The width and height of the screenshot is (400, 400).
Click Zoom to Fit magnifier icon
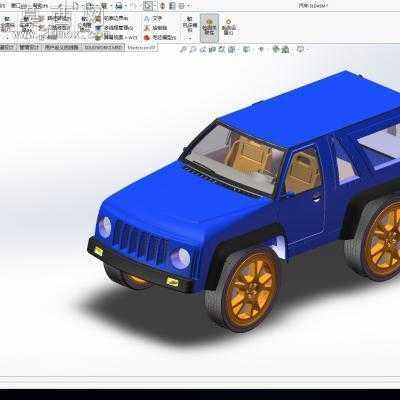183,50
